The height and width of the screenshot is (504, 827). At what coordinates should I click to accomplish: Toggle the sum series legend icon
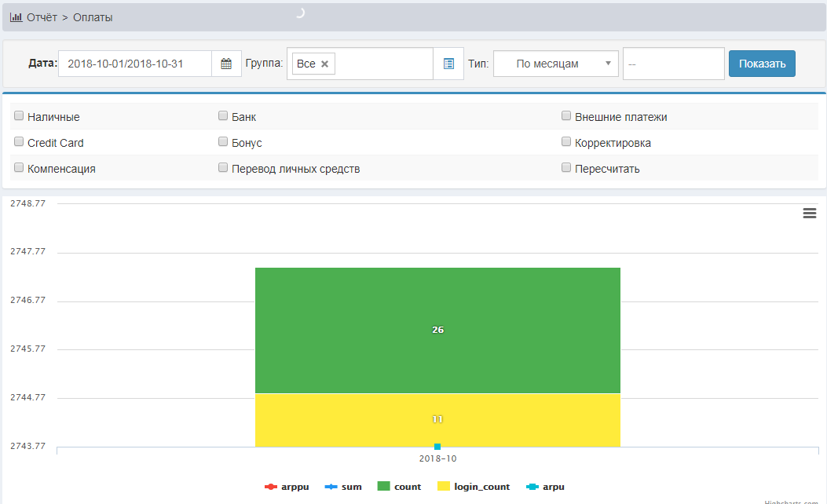click(x=331, y=488)
